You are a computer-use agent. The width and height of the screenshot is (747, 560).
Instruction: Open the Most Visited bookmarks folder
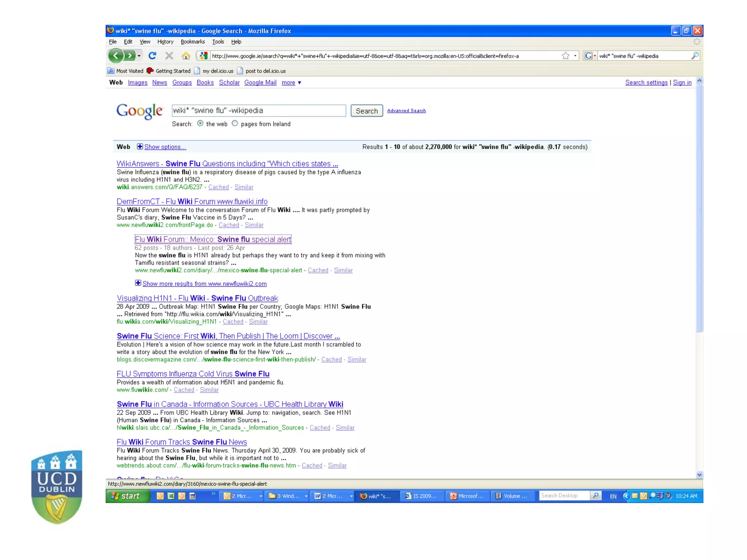(x=125, y=71)
